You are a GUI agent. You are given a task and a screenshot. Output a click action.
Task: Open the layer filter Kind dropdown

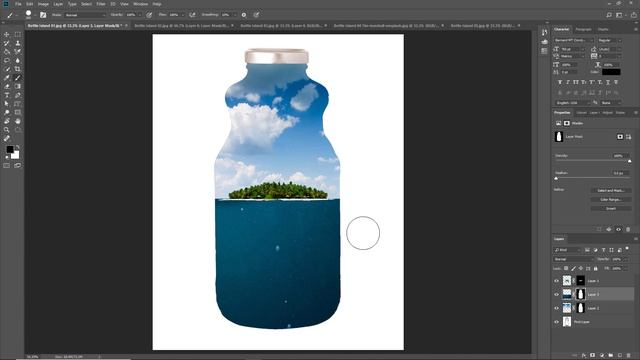567,250
